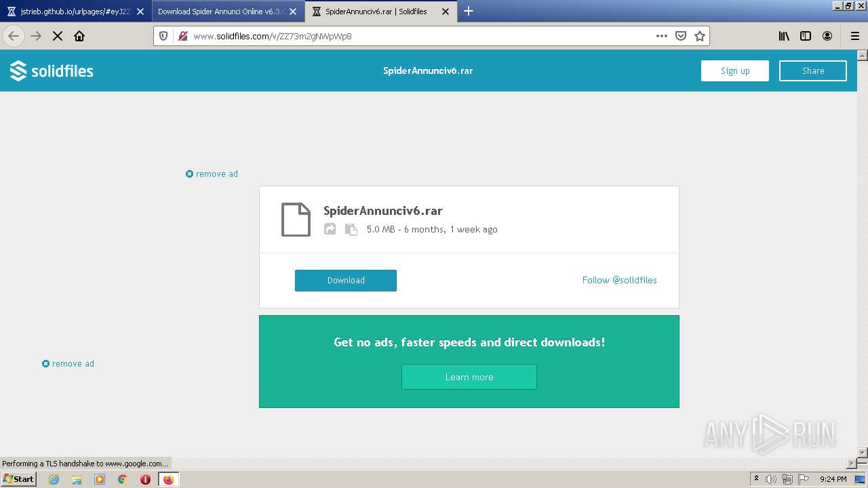
Task: Save page to Pocket icon
Action: click(681, 36)
